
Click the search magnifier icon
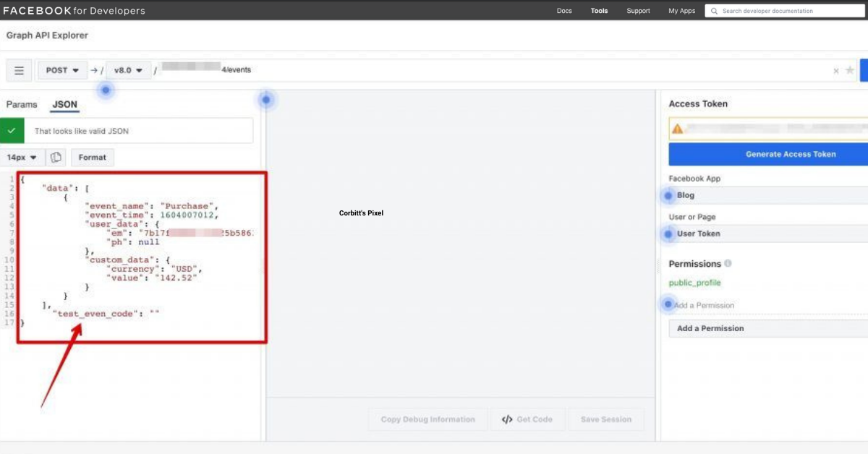coord(714,11)
